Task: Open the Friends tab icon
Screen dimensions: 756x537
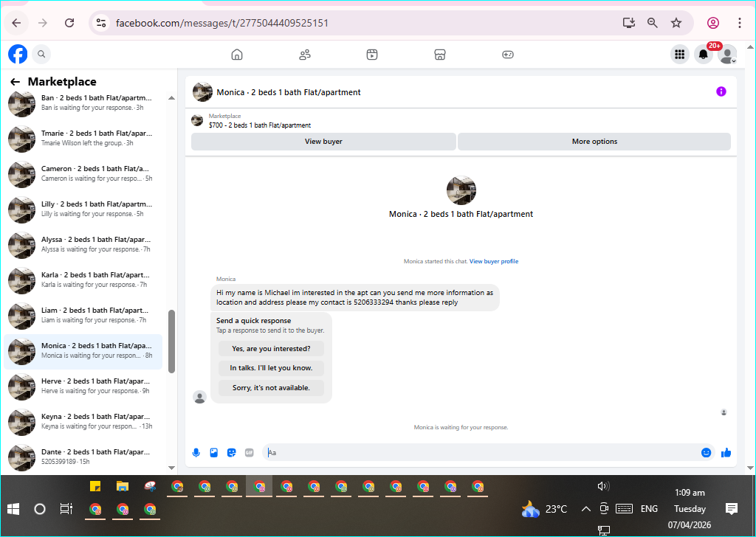Action: (305, 55)
